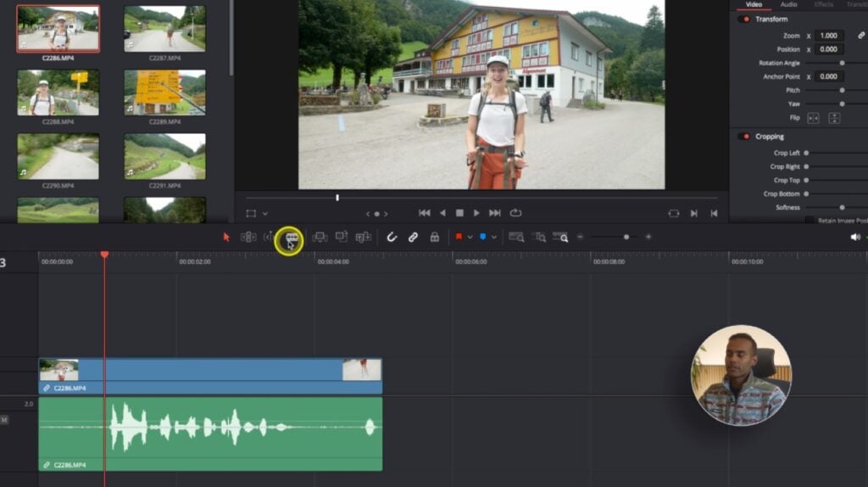Viewport: 868px width, 487px height.
Task: Click the Position Lock padlock icon
Action: click(x=434, y=238)
